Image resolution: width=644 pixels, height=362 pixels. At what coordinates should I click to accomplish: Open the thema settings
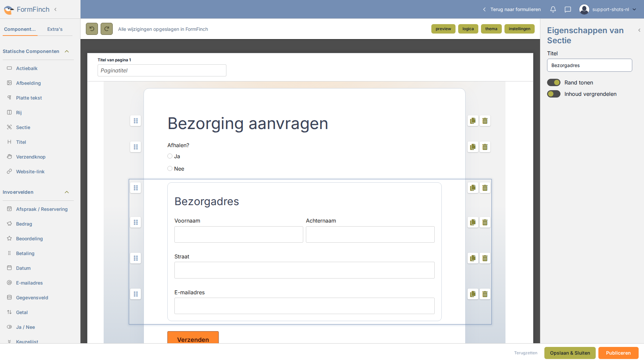pyautogui.click(x=491, y=29)
